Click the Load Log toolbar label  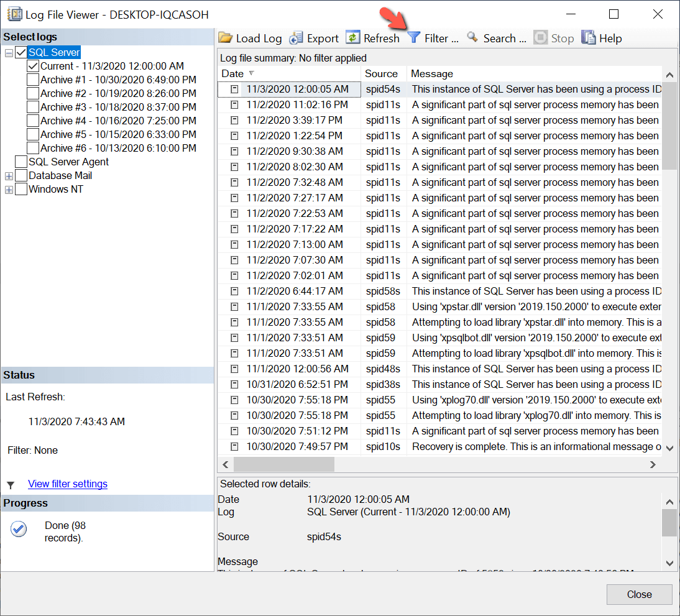259,38
